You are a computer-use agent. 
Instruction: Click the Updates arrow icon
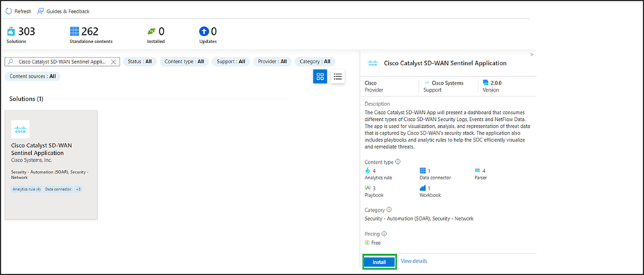click(204, 31)
